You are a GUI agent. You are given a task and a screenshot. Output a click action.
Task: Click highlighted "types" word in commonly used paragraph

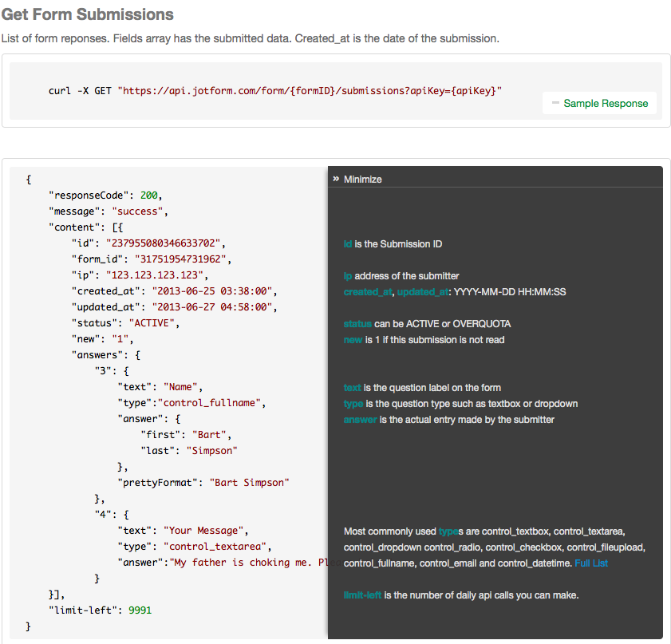450,531
